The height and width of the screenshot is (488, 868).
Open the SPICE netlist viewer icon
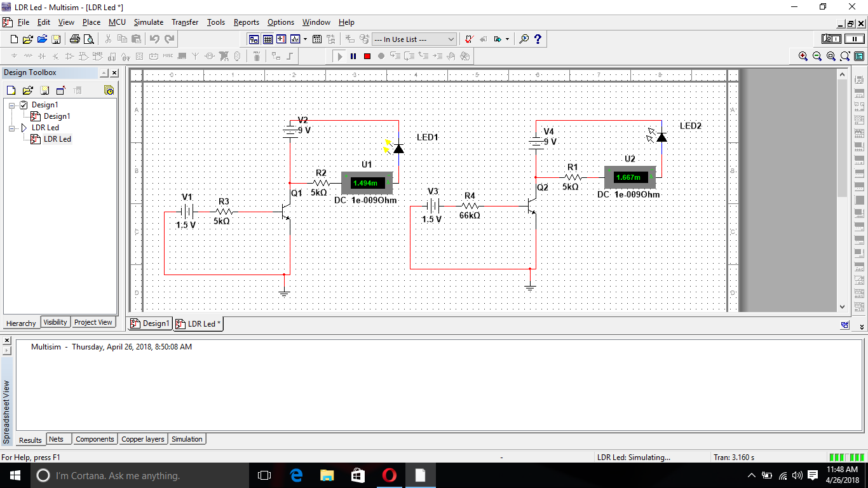point(281,39)
